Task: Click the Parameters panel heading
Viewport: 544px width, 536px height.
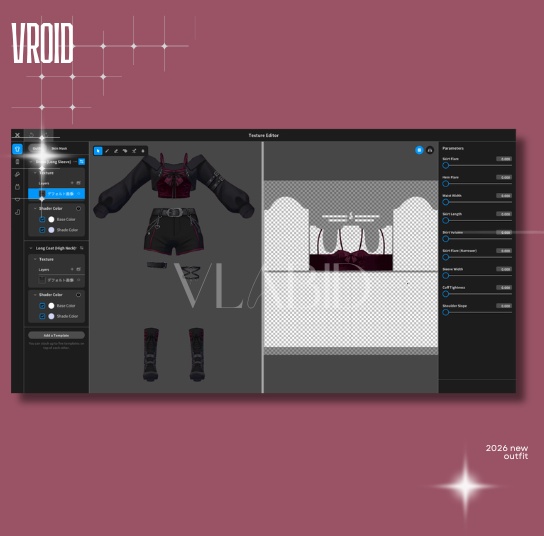Action: coord(453,148)
